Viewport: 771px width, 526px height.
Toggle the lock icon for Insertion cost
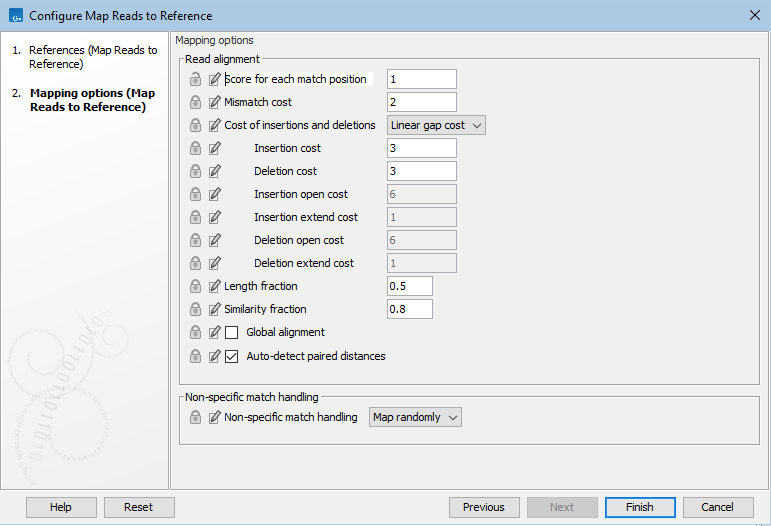coord(196,148)
